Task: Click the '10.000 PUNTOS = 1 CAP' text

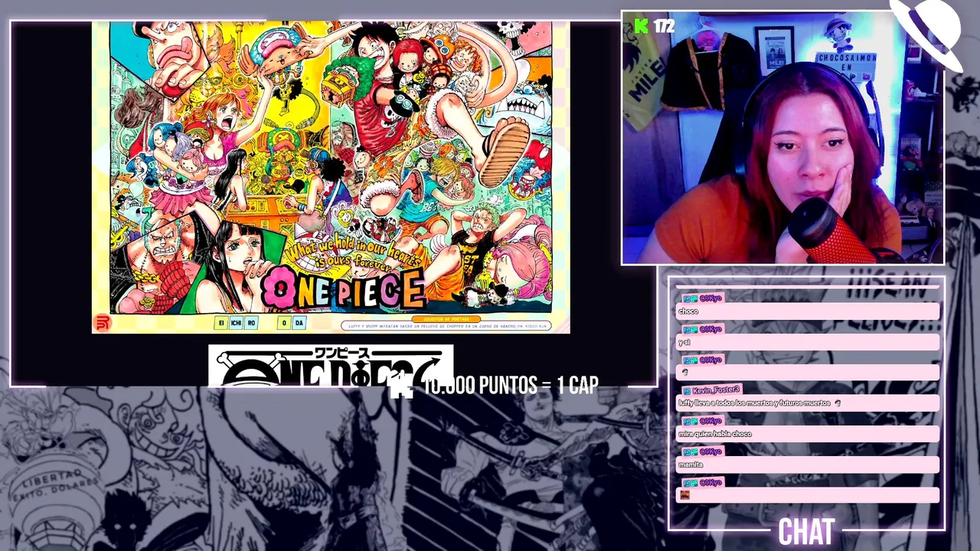Action: (511, 386)
